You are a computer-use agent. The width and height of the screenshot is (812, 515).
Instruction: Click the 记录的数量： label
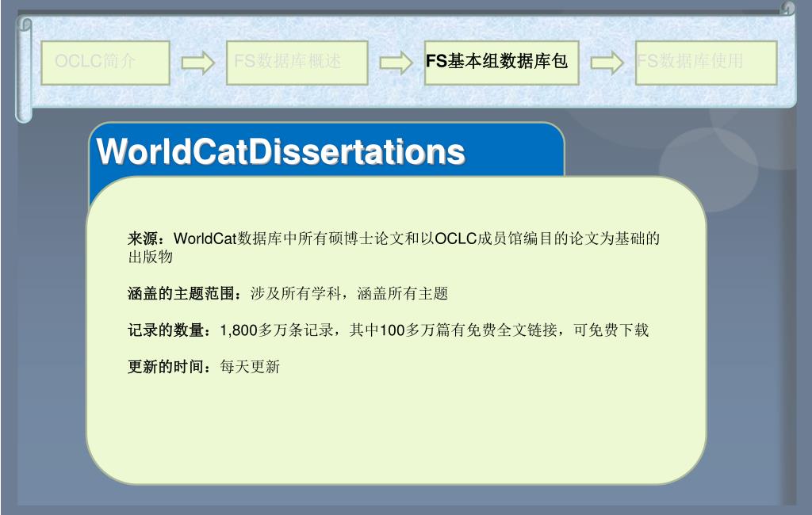[x=170, y=330]
